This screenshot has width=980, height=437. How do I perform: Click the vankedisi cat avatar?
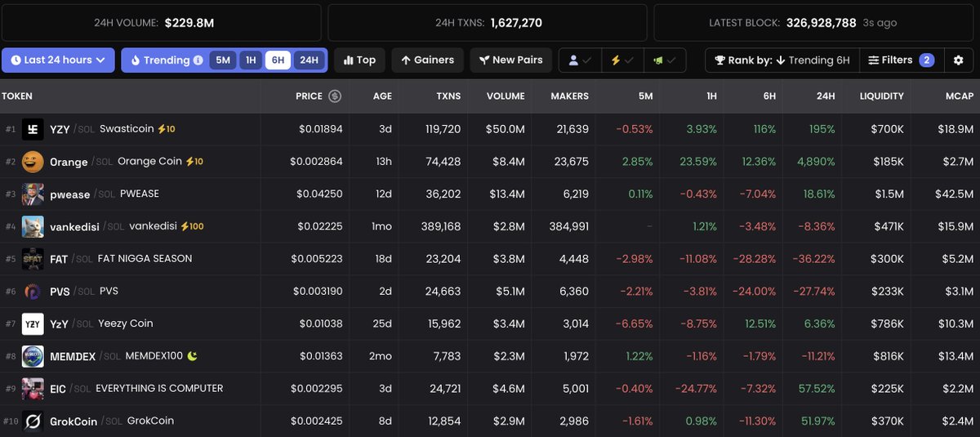click(x=33, y=226)
